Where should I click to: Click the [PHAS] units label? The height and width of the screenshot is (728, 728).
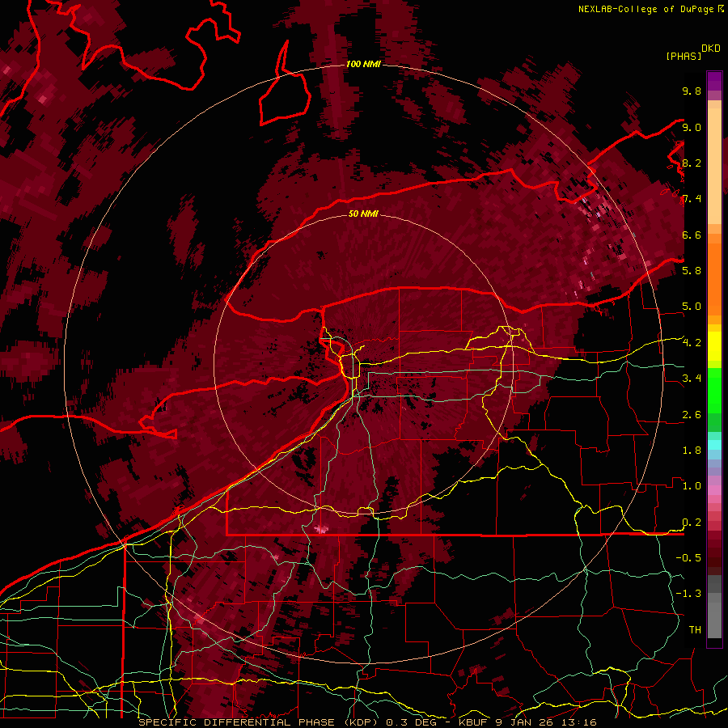[684, 56]
